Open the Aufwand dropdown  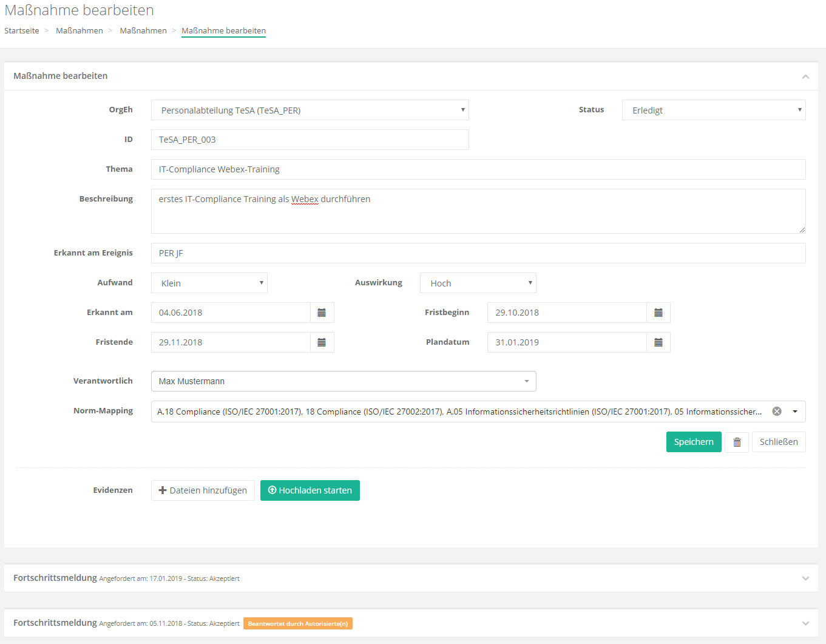tap(209, 283)
